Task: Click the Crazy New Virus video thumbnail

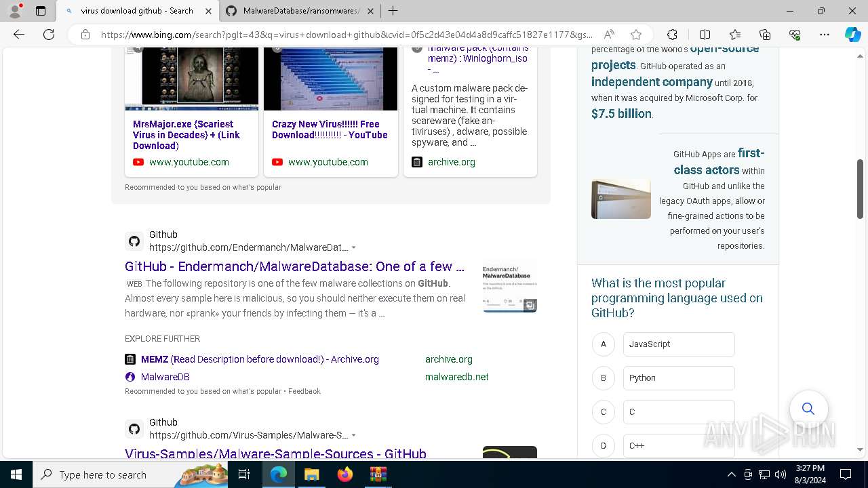Action: pyautogui.click(x=330, y=79)
